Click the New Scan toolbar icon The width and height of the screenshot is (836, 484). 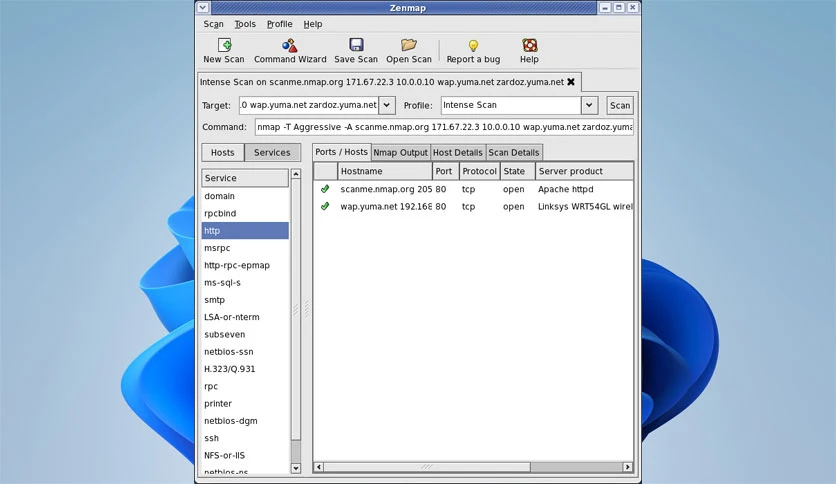(x=224, y=45)
